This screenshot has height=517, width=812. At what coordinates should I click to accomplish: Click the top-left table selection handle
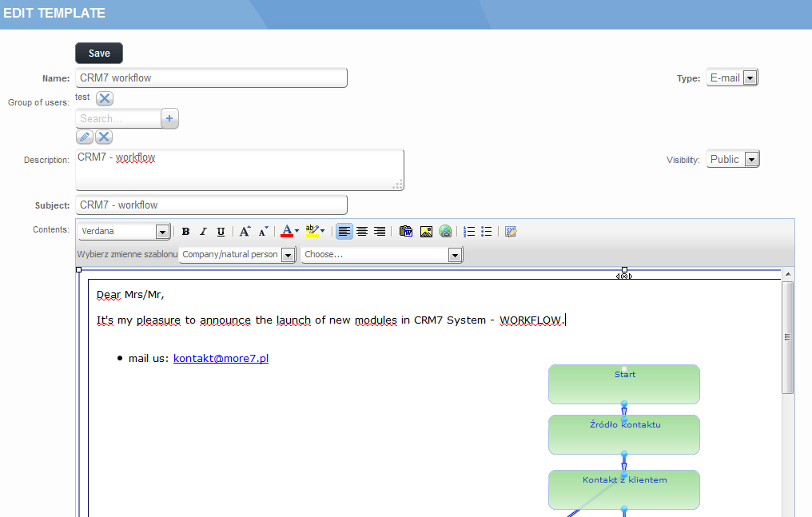[x=78, y=269]
